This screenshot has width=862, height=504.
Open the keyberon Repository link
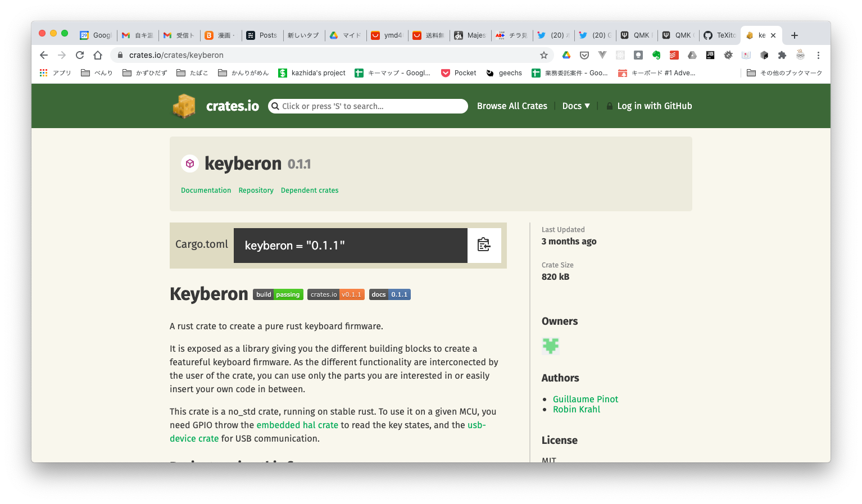click(256, 190)
